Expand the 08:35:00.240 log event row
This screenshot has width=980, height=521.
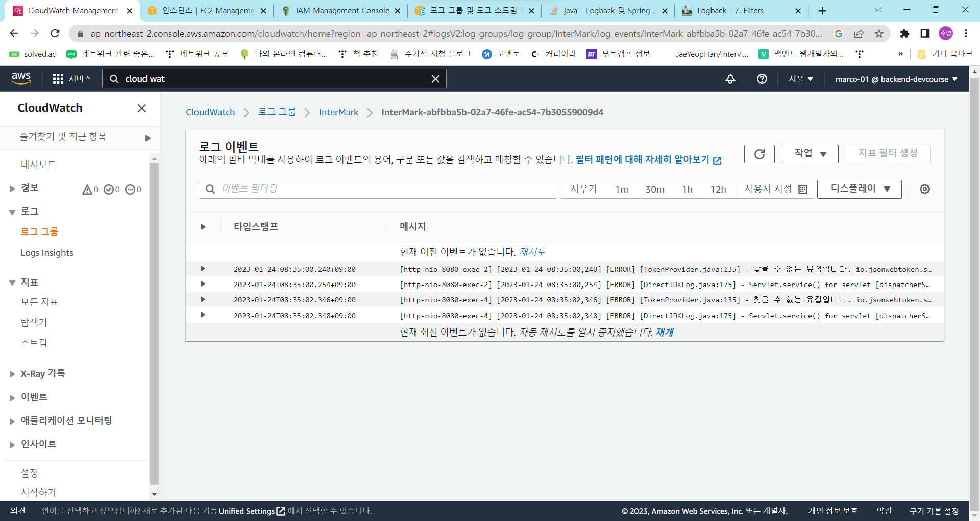point(203,269)
